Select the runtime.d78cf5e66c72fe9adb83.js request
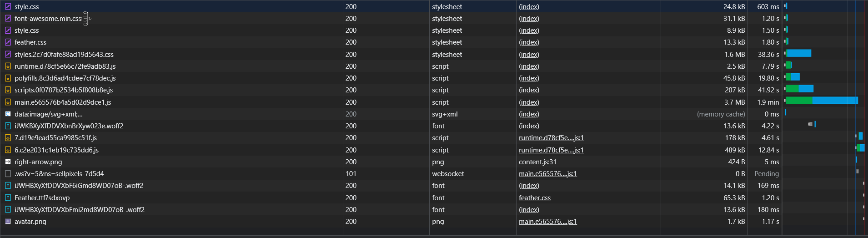Image resolution: width=868 pixels, height=238 pixels. pos(65,66)
